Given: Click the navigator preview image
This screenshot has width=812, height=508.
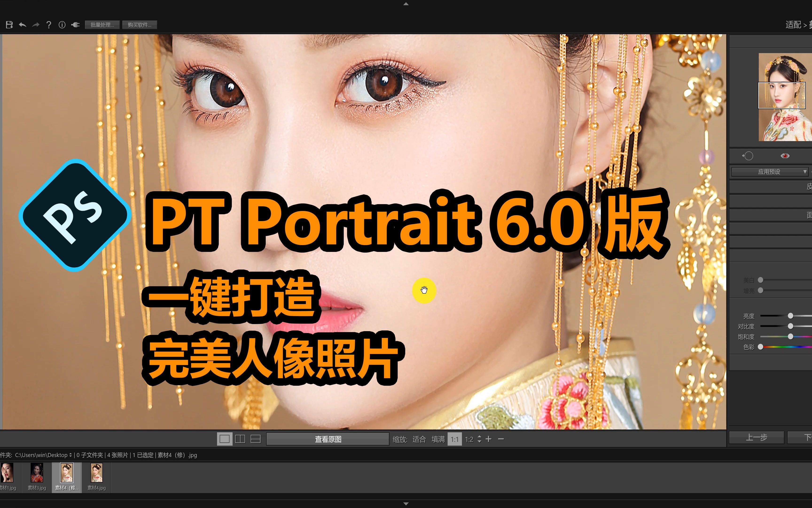Looking at the screenshot, I should click(x=785, y=97).
